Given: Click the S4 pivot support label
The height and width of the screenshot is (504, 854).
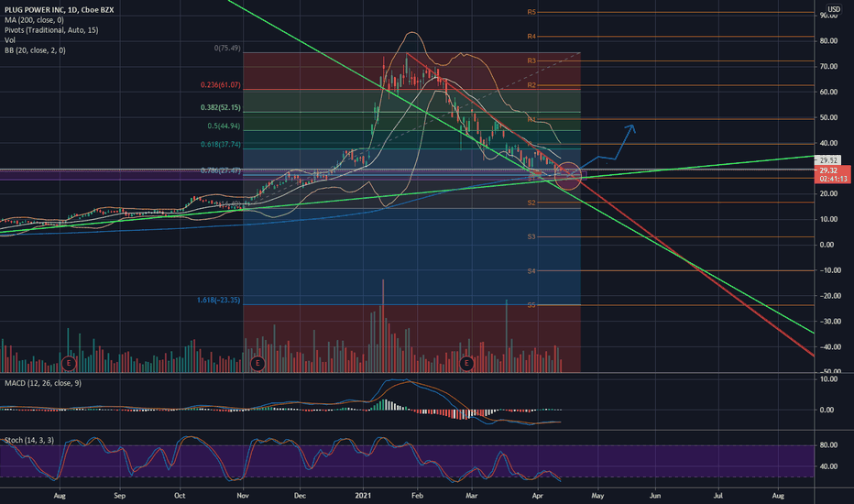Looking at the screenshot, I should click(531, 271).
